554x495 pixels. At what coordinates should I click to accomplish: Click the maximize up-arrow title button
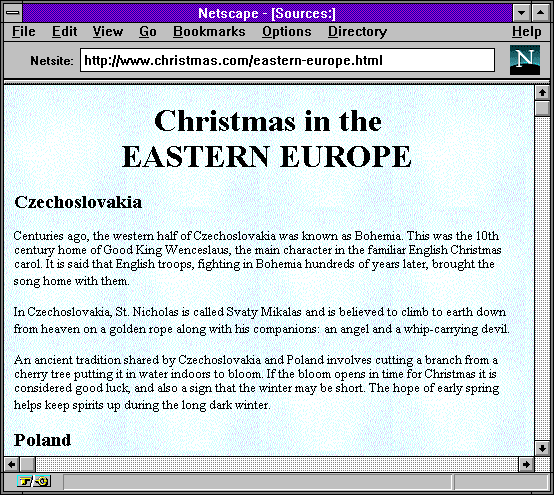[540, 13]
